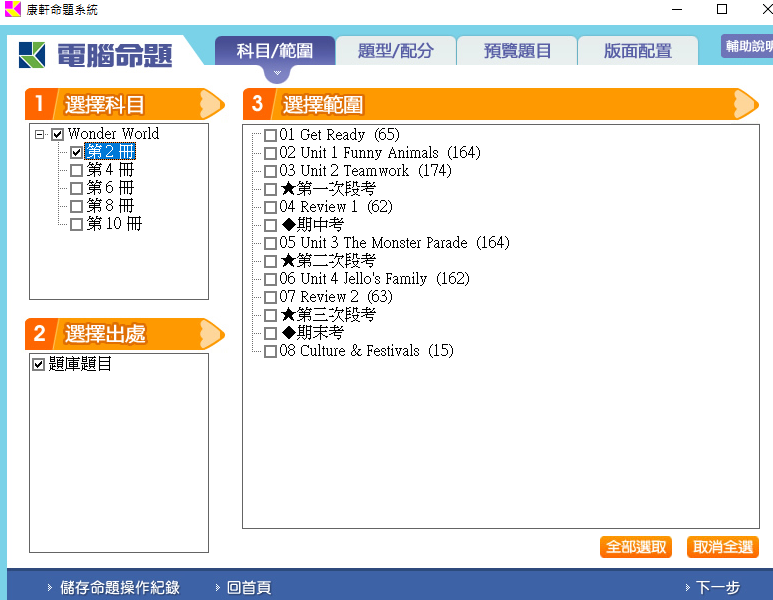Click the arrow icon beside 儲存命題操作紀錄
This screenshot has height=600, width=773.
point(50,588)
